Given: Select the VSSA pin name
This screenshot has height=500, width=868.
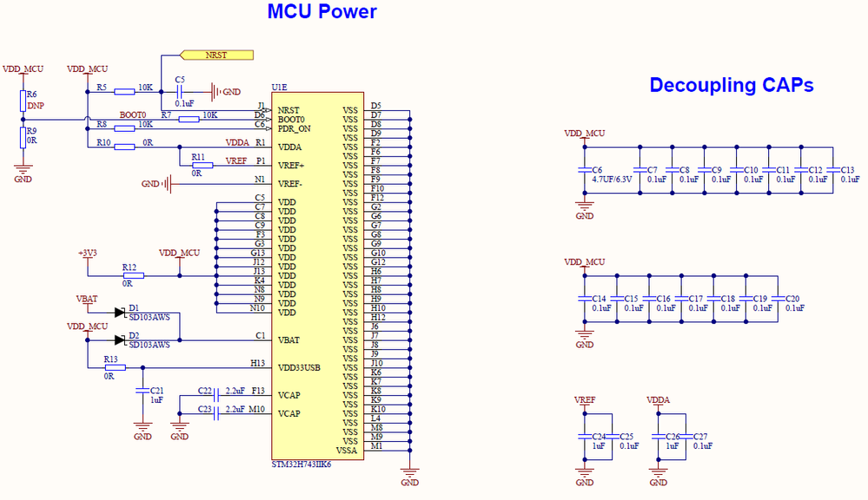Looking at the screenshot, I should [x=347, y=451].
